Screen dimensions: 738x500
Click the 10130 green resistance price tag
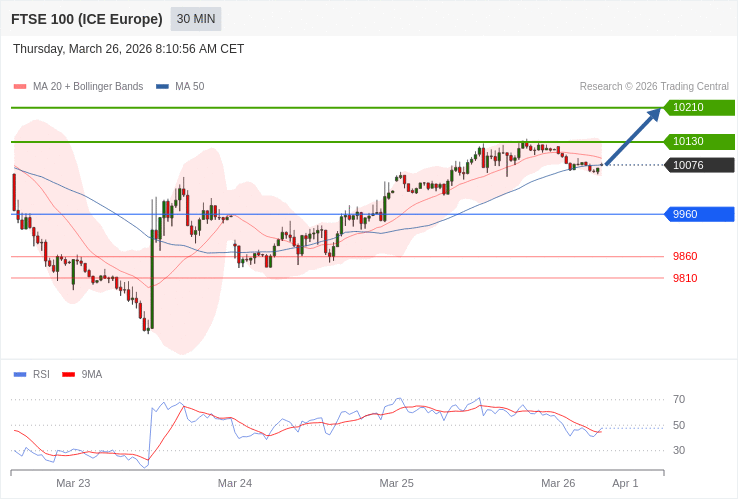[698, 142]
